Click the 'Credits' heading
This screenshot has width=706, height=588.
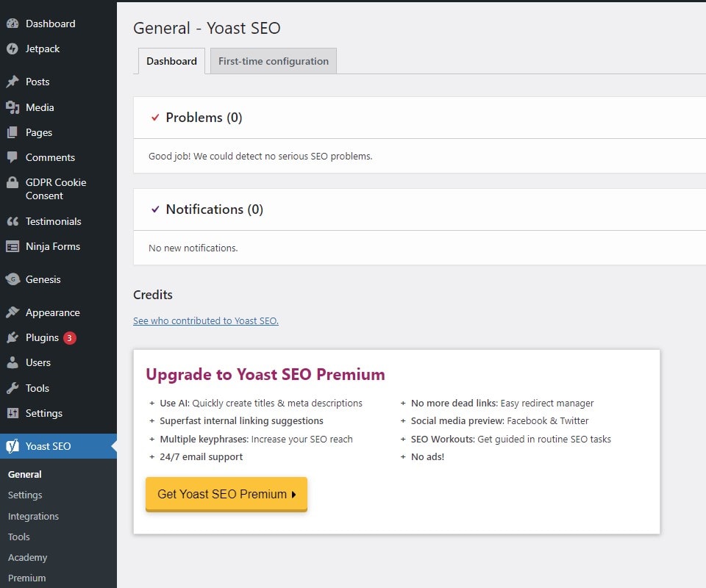click(153, 295)
